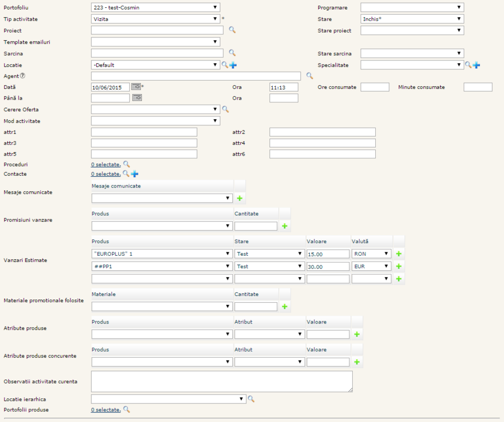Viewport: 504px width, 422px height.
Task: Click the search icon beside Locatie ierarhica
Action: tap(251, 399)
